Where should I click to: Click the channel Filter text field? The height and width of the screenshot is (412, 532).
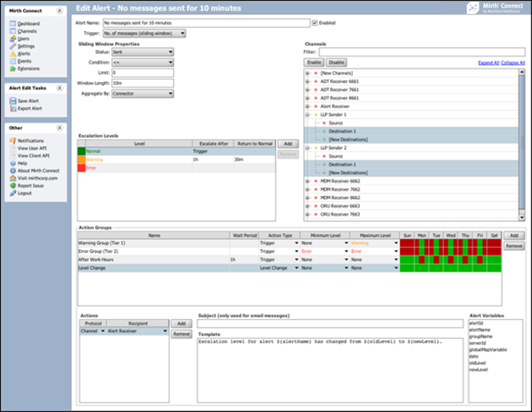[x=421, y=52]
